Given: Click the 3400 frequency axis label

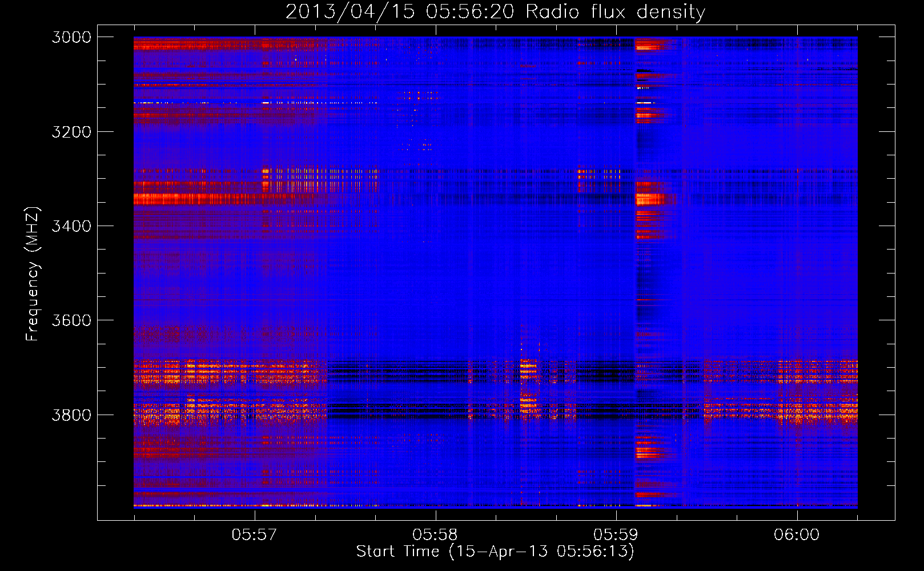Looking at the screenshot, I should pos(71,226).
